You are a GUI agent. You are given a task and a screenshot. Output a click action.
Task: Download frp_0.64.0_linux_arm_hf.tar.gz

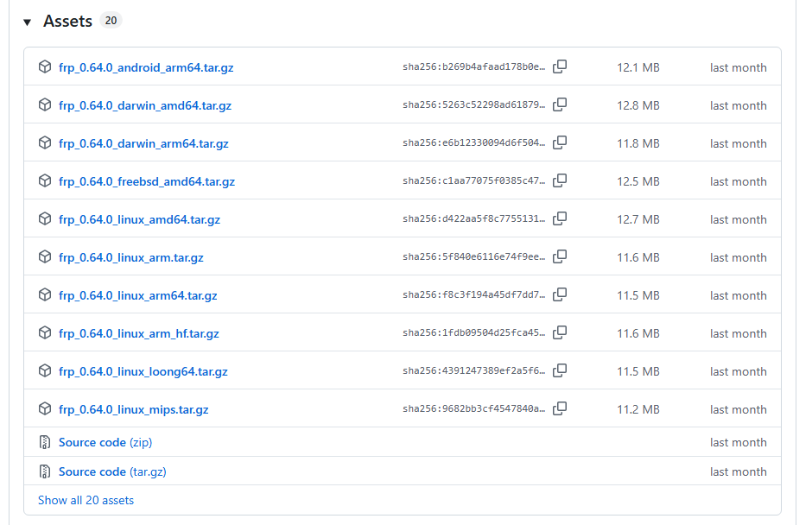tap(138, 333)
